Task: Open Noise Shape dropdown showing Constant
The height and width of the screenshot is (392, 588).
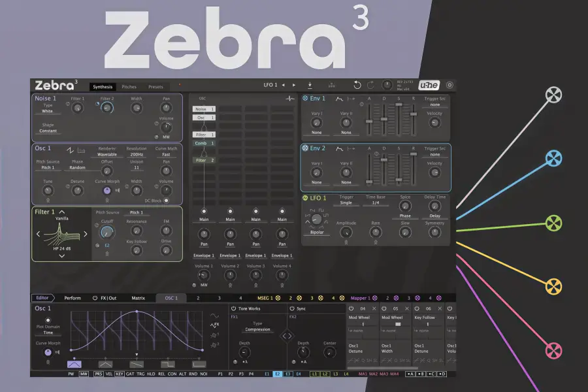Action: (48, 131)
